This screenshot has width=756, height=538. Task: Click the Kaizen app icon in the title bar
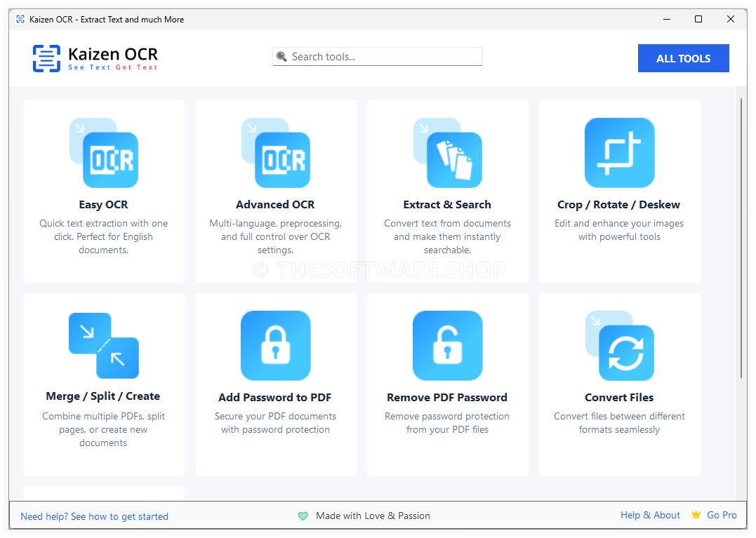tap(20, 19)
